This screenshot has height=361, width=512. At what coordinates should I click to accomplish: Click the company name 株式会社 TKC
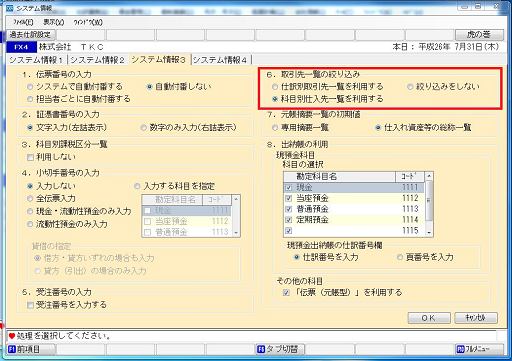[x=71, y=47]
